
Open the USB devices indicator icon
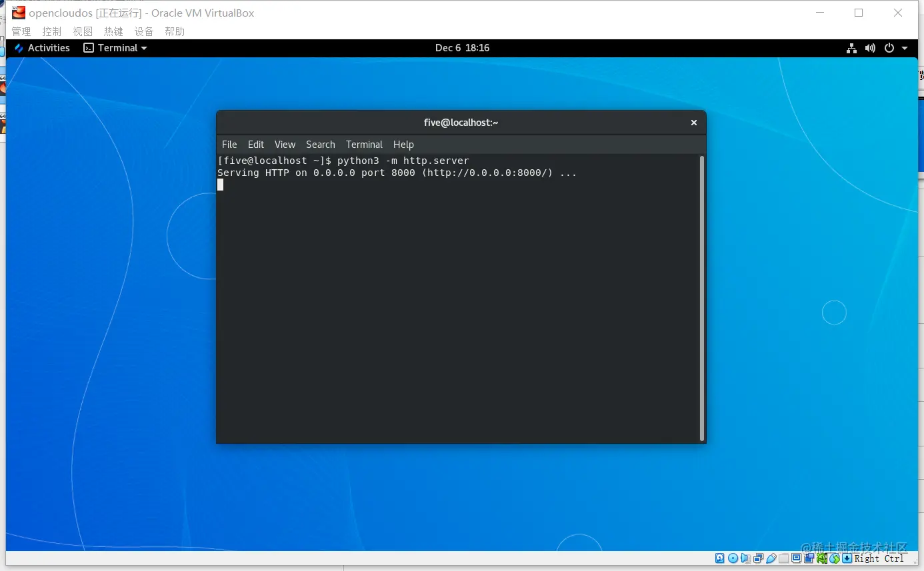pos(771,558)
